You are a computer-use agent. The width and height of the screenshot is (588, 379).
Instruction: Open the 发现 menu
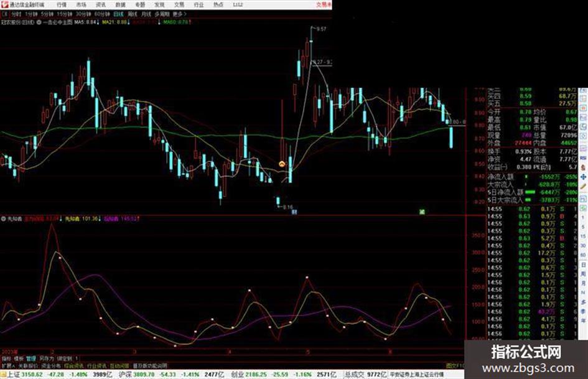pyautogui.click(x=159, y=4)
